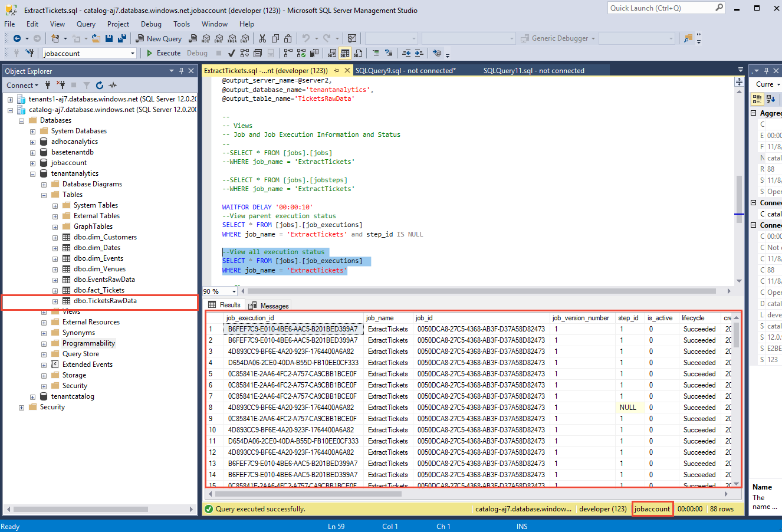Expand the tenantcatalog database node

[32, 396]
